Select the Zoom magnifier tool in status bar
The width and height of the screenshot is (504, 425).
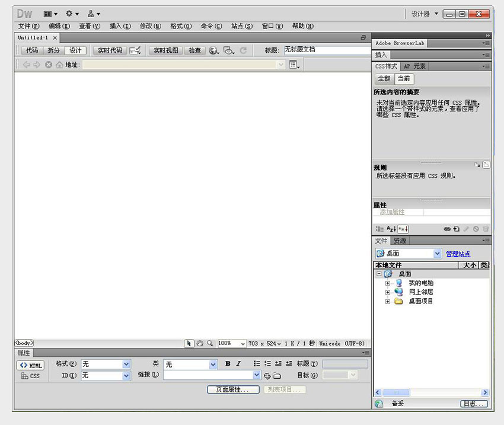[x=210, y=343]
